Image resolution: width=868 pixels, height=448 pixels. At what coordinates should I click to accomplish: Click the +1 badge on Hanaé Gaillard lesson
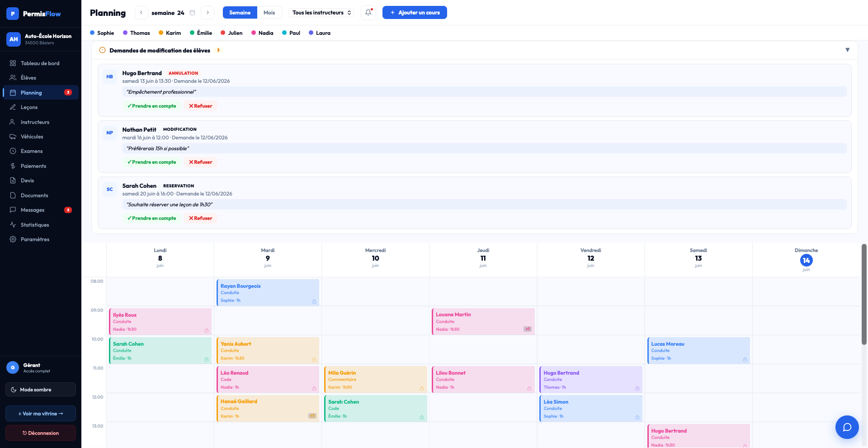point(312,416)
